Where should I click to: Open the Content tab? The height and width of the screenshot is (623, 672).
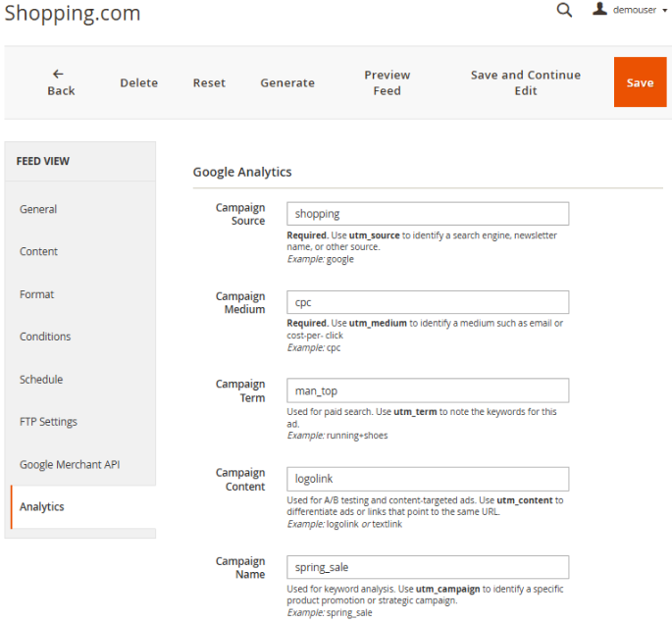pos(38,251)
